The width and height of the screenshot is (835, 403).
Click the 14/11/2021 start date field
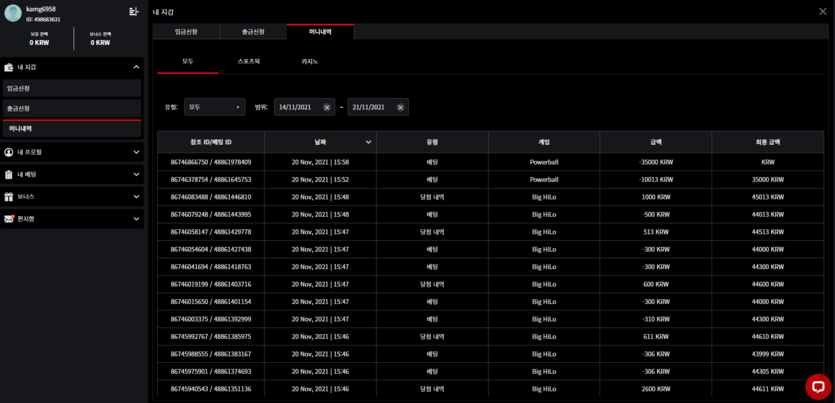pyautogui.click(x=304, y=107)
